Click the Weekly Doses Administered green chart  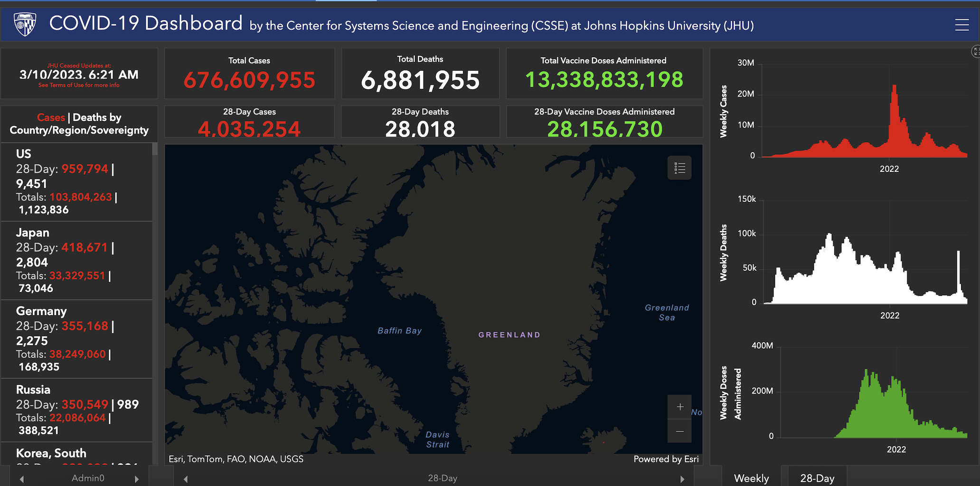click(x=874, y=403)
